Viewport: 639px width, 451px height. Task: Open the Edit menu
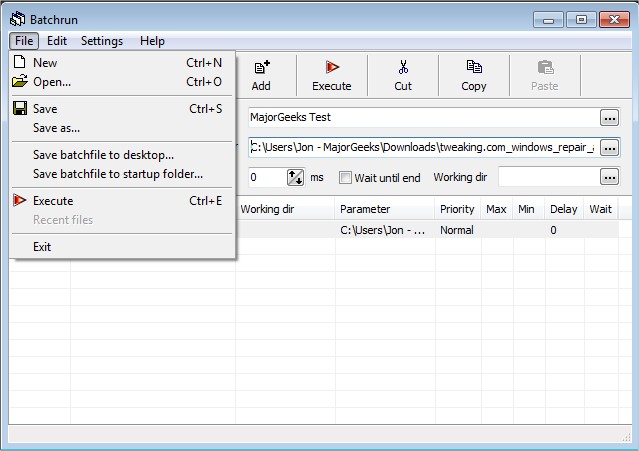tap(57, 41)
